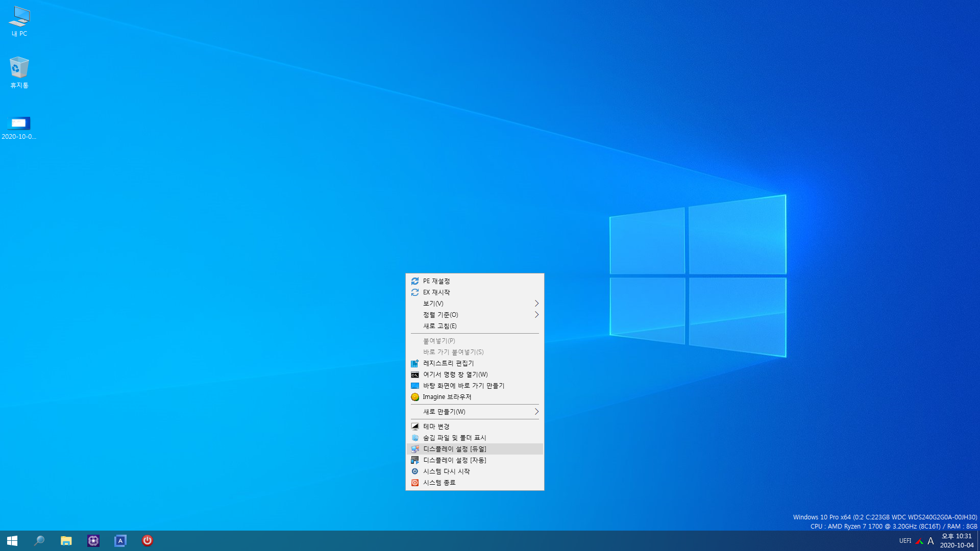Screen dimensions: 980x551
Task: Select 디스플레이 설정 [자동] entry
Action: click(475, 460)
